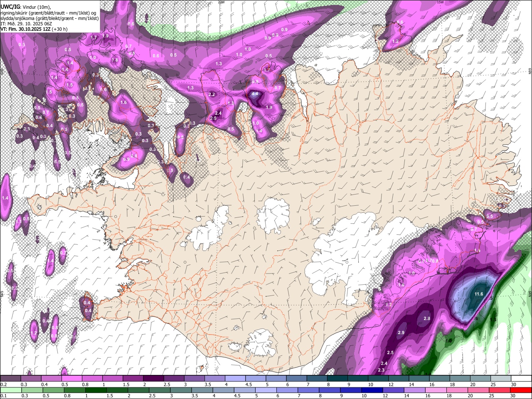Select the 2.2 value on the northern peninsula
This screenshot has width=532, height=399.
[x=212, y=95]
